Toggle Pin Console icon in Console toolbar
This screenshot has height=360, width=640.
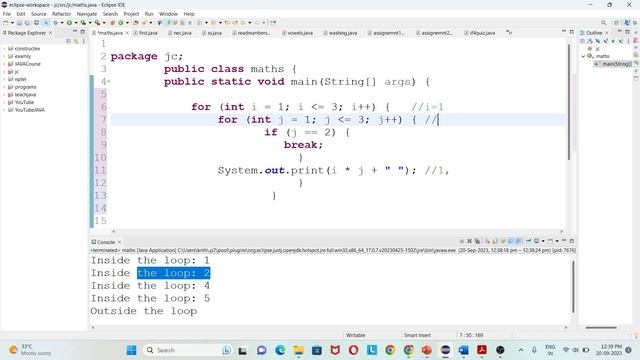coord(528,241)
